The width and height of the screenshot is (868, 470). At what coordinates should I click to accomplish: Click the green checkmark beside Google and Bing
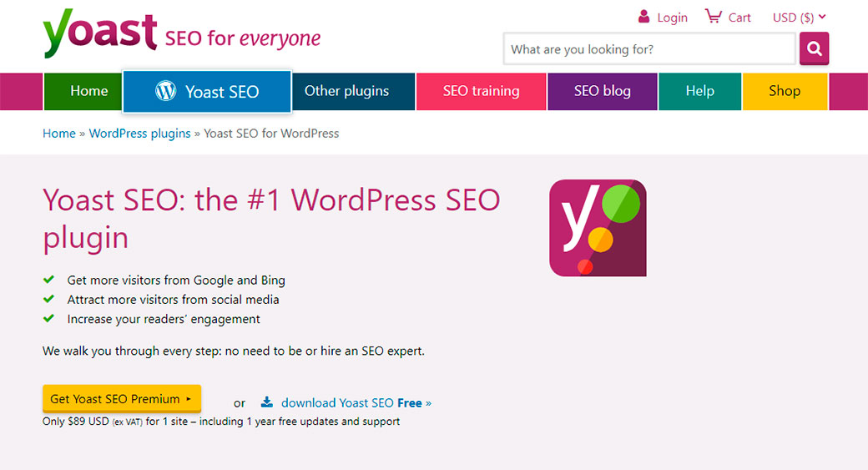49,280
